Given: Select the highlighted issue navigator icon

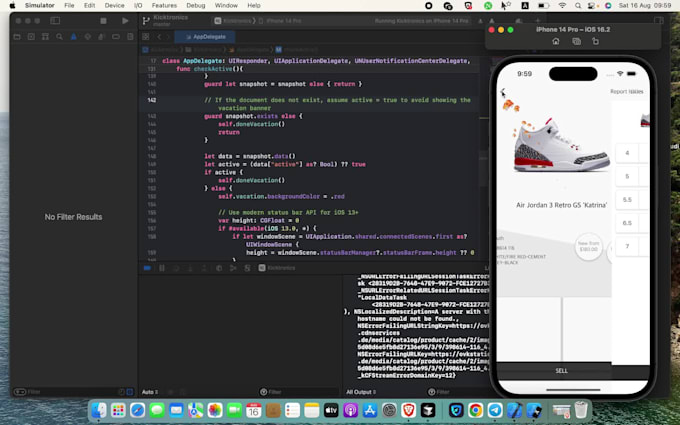Looking at the screenshot, I should coord(74,37).
